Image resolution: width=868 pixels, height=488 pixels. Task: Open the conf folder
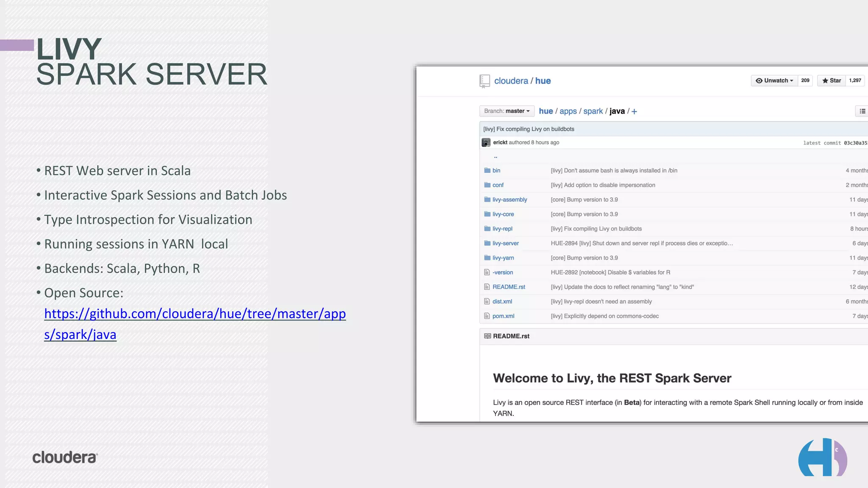click(x=498, y=185)
